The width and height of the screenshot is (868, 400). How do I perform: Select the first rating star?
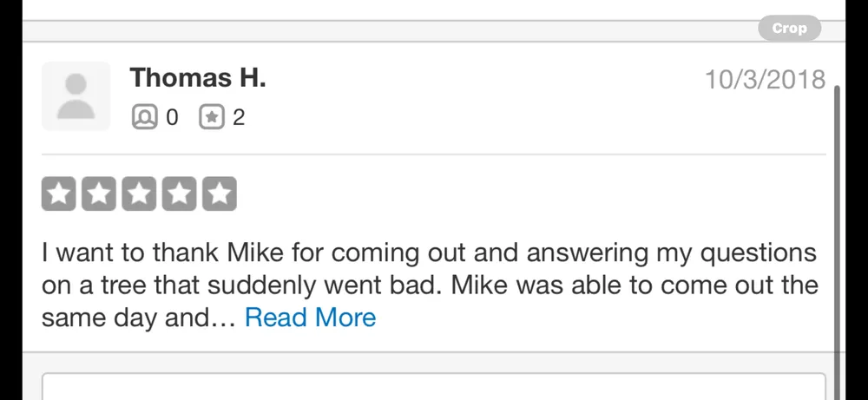[x=59, y=194]
